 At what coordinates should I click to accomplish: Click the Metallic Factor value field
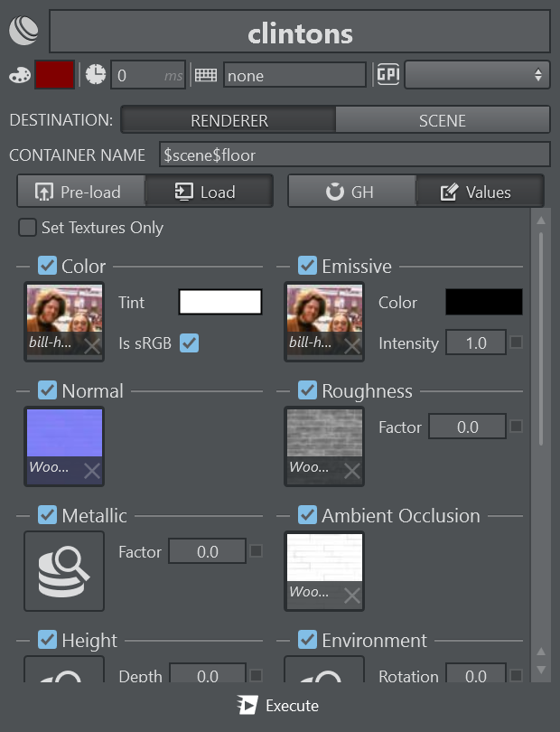pos(207,551)
